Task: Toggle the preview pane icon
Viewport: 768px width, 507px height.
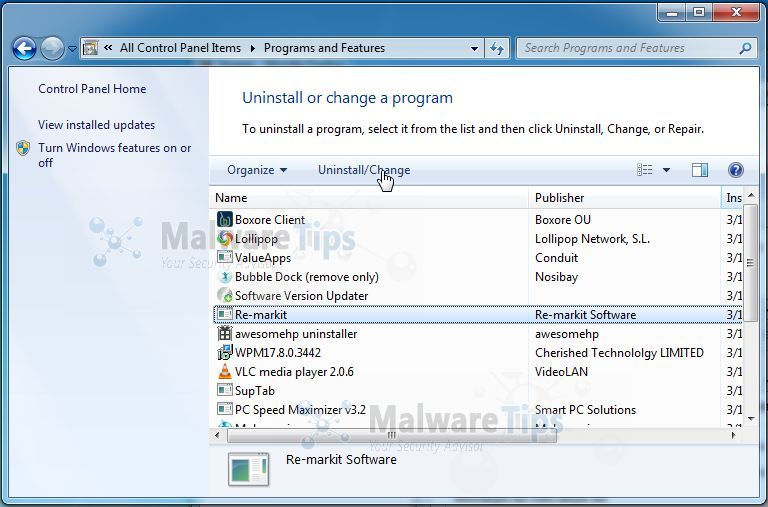Action: pos(699,170)
